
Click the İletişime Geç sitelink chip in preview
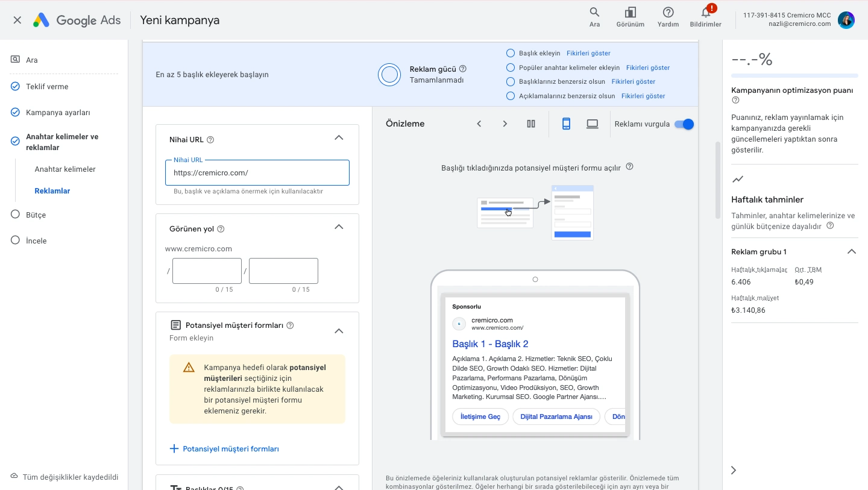pyautogui.click(x=480, y=416)
